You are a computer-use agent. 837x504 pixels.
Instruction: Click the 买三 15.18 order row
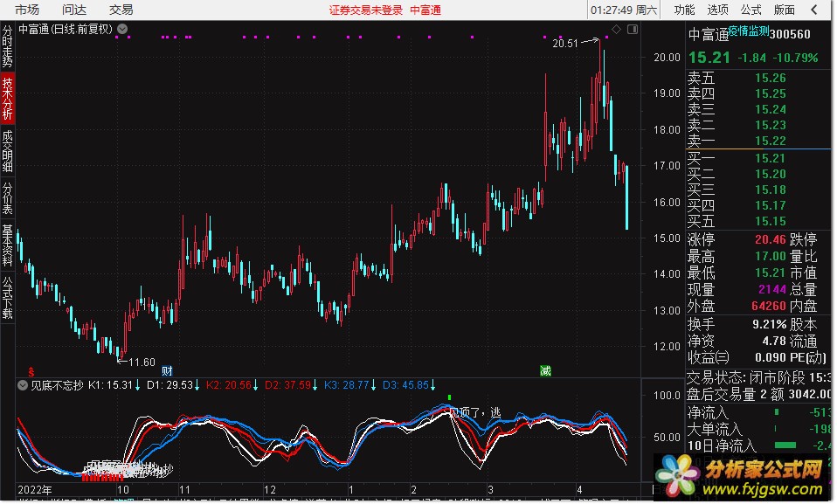758,190
